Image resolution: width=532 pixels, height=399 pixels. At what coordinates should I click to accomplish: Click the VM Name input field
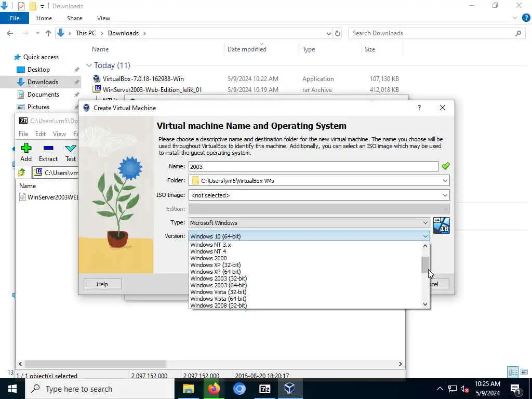pyautogui.click(x=313, y=166)
